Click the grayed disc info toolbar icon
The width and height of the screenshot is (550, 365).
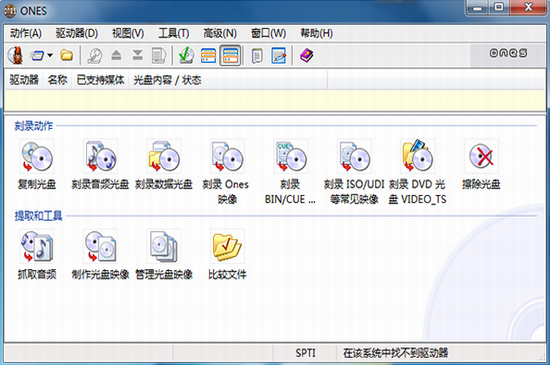click(x=95, y=55)
